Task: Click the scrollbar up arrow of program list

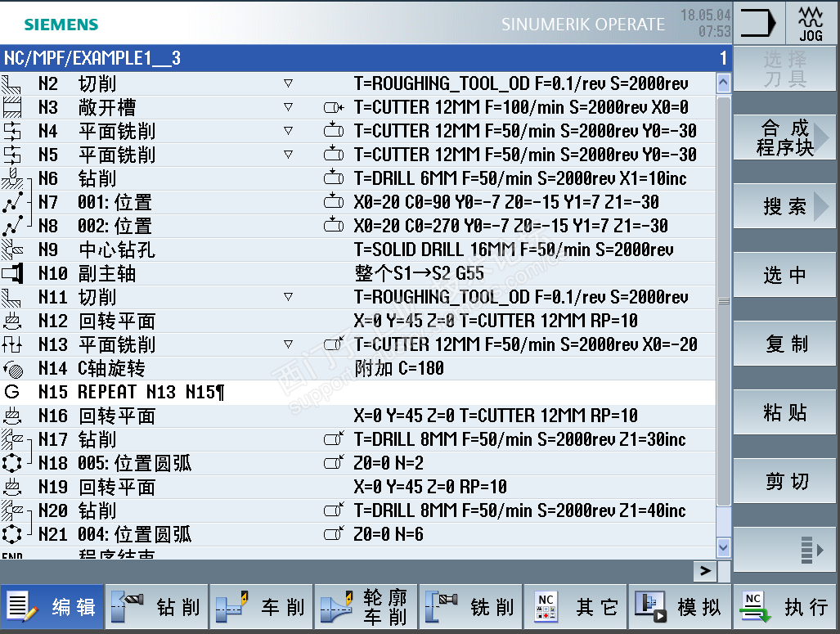Action: click(723, 83)
